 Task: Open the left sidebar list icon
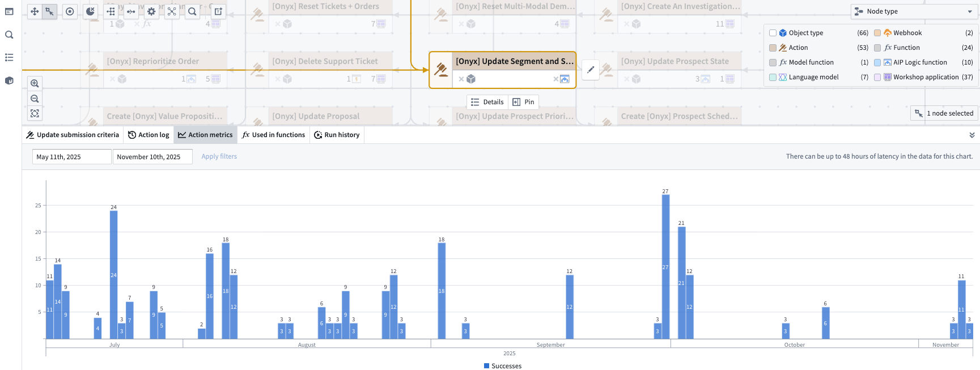click(9, 57)
